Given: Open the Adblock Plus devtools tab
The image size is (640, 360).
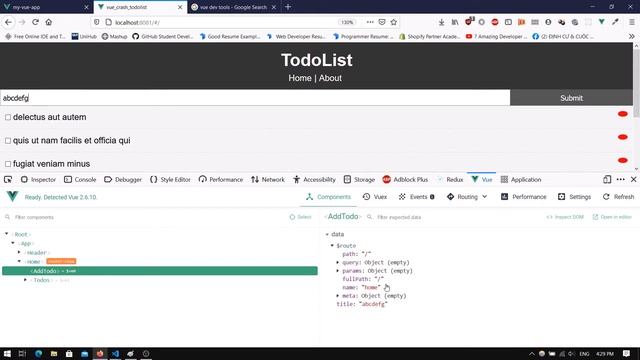Looking at the screenshot, I should pyautogui.click(x=405, y=180).
